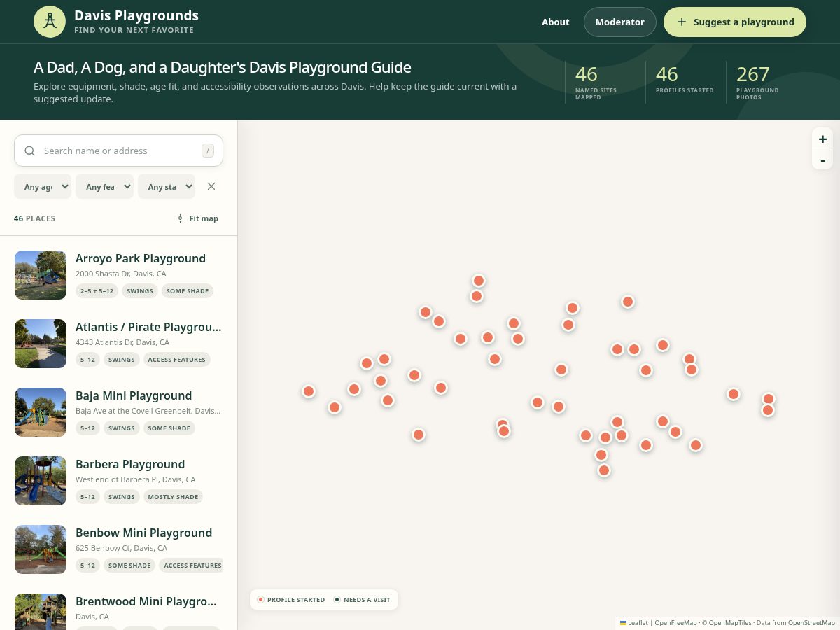The height and width of the screenshot is (630, 840).
Task: Click Benbow's ACCESS FEATURES tag
Action: coord(191,566)
